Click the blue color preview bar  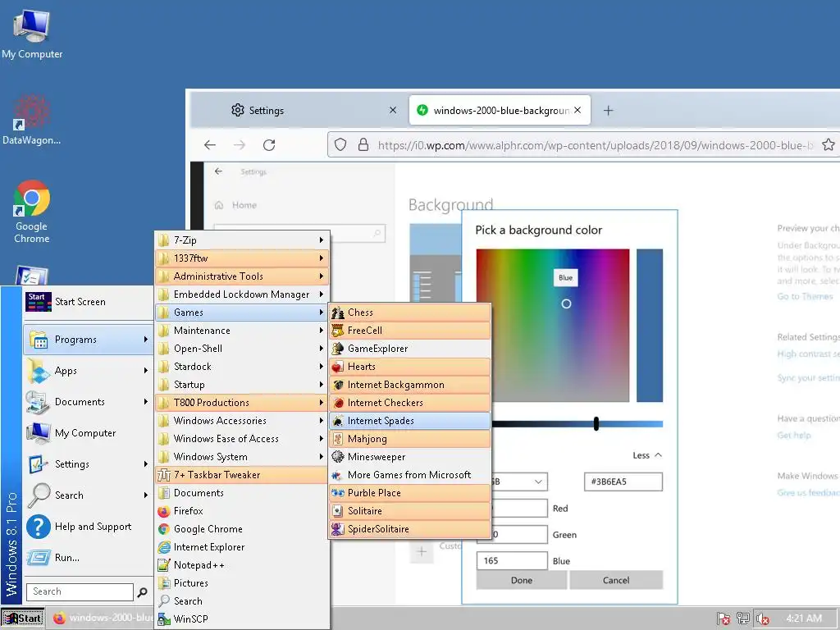coord(650,325)
